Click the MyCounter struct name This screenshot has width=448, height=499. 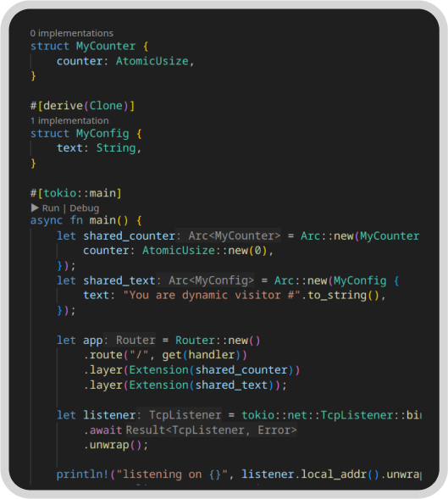106,46
